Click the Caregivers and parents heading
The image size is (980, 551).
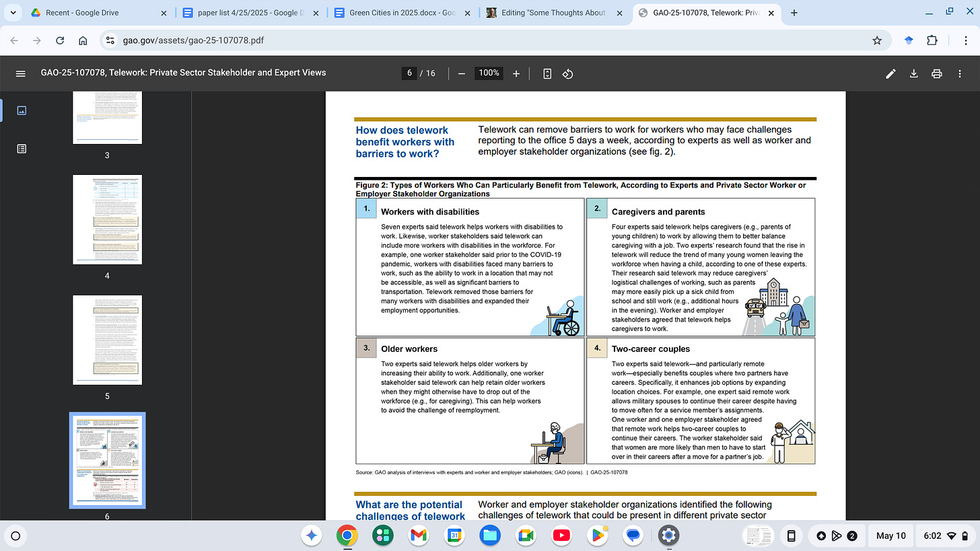coord(658,211)
